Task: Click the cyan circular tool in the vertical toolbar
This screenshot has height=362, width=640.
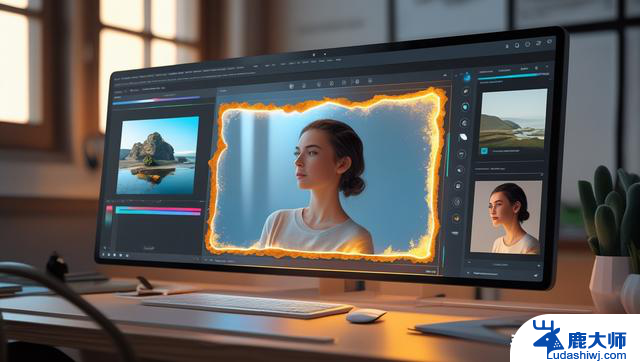Action: [465, 107]
